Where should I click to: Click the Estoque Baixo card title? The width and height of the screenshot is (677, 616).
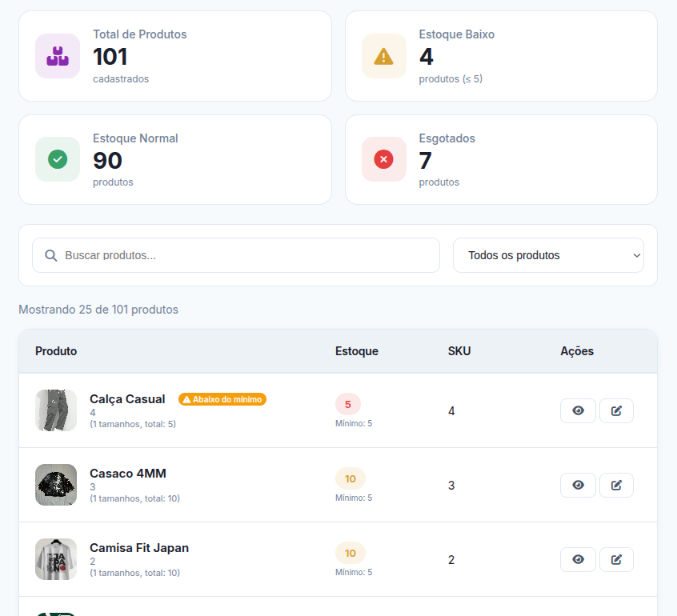click(457, 34)
